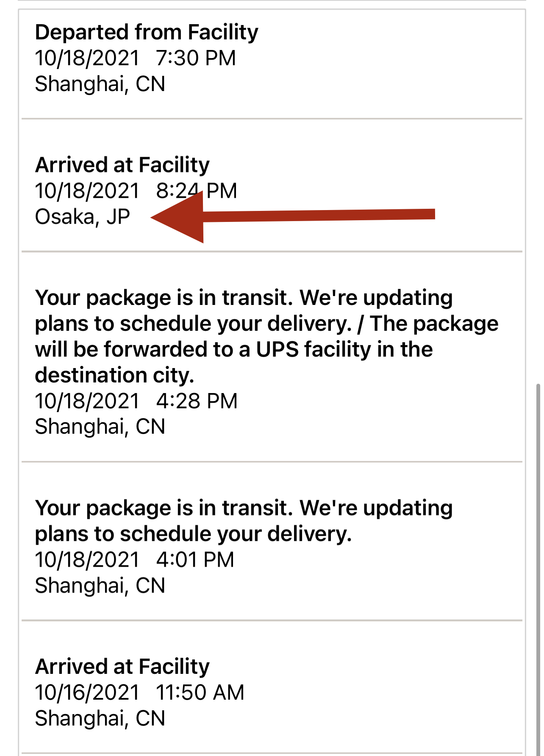Screen dimensions: 544x756
Task: Select the 4:28 PM timestamp
Action: pyautogui.click(x=197, y=401)
